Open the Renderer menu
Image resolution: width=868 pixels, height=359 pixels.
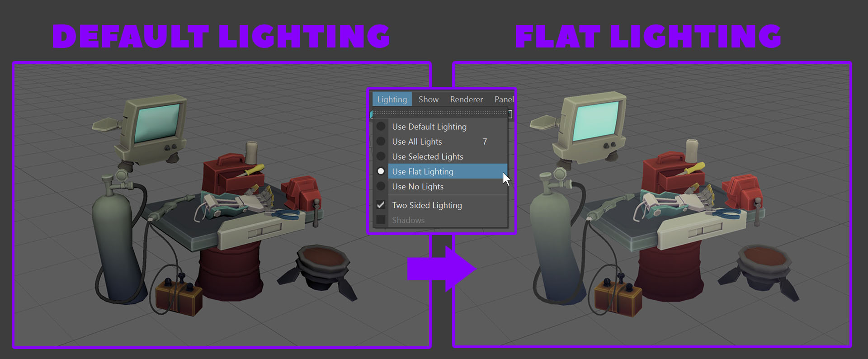click(x=466, y=99)
